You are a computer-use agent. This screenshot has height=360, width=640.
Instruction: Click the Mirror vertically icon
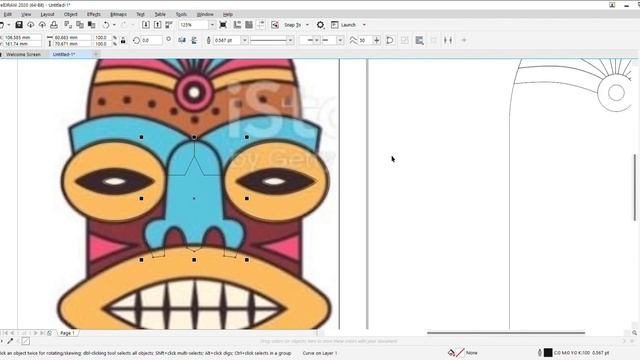[194, 40]
